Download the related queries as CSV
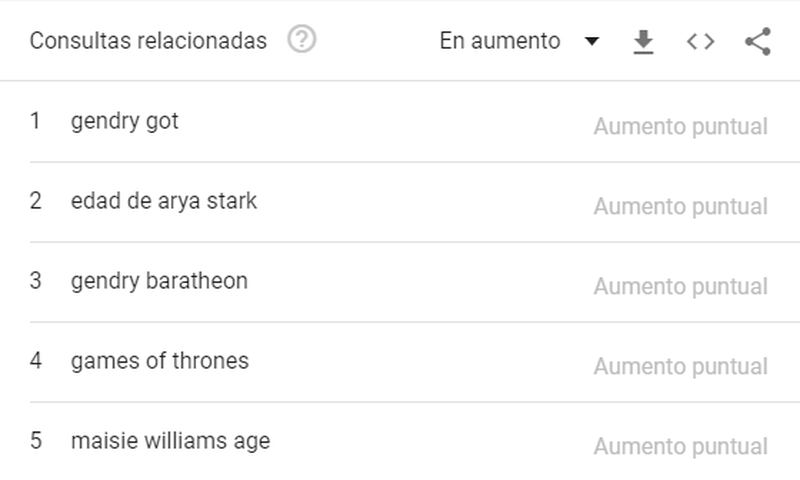This screenshot has width=800, height=480. tap(643, 41)
